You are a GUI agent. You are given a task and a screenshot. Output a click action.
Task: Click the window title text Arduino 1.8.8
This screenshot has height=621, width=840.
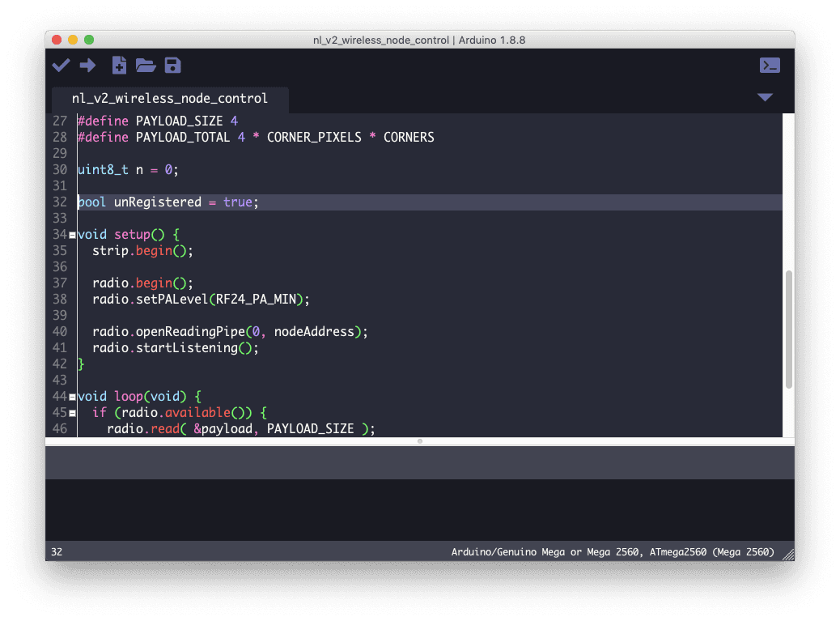point(492,40)
